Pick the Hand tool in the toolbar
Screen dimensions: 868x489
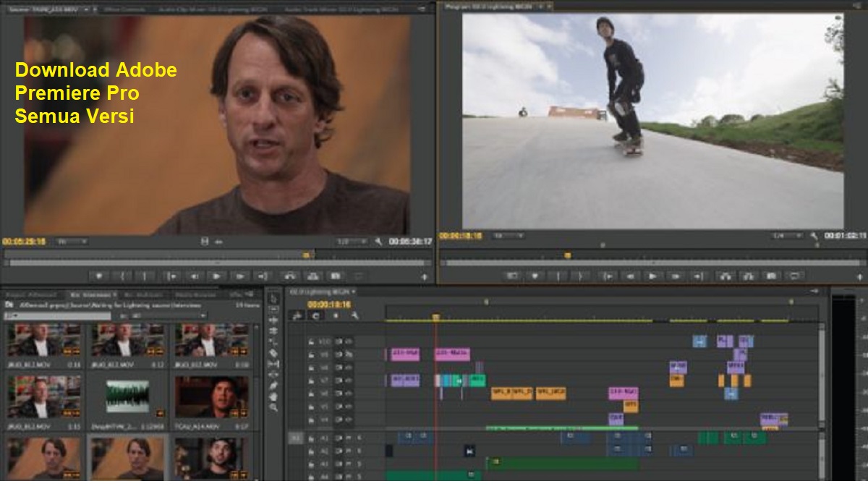tap(273, 396)
